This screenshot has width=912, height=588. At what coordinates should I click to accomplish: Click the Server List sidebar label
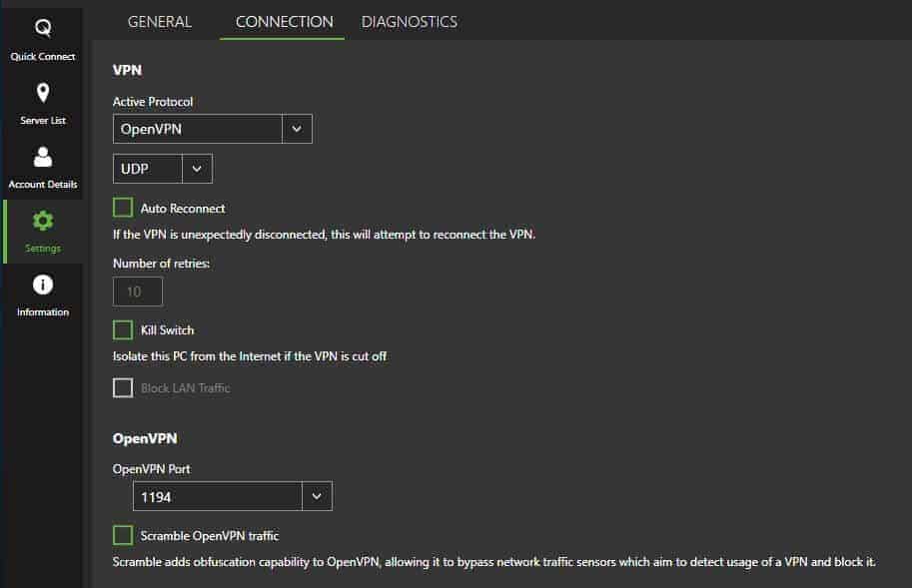[43, 120]
